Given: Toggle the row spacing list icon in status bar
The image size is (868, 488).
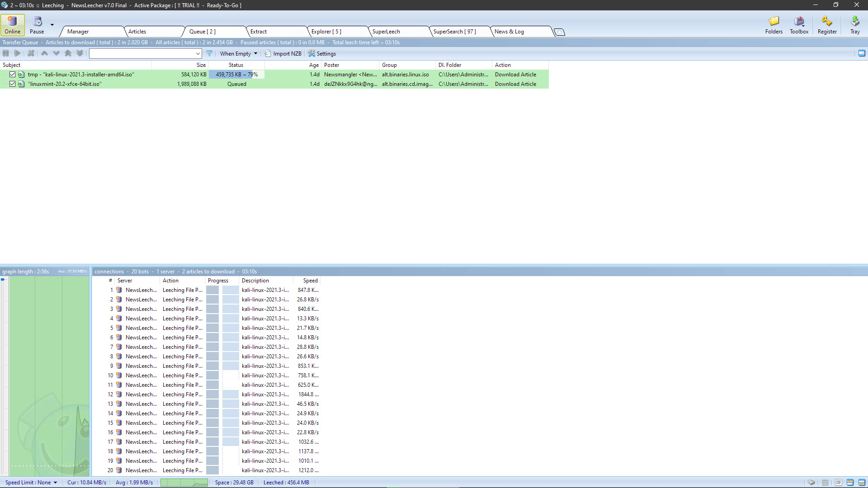Looking at the screenshot, I should coord(838,483).
